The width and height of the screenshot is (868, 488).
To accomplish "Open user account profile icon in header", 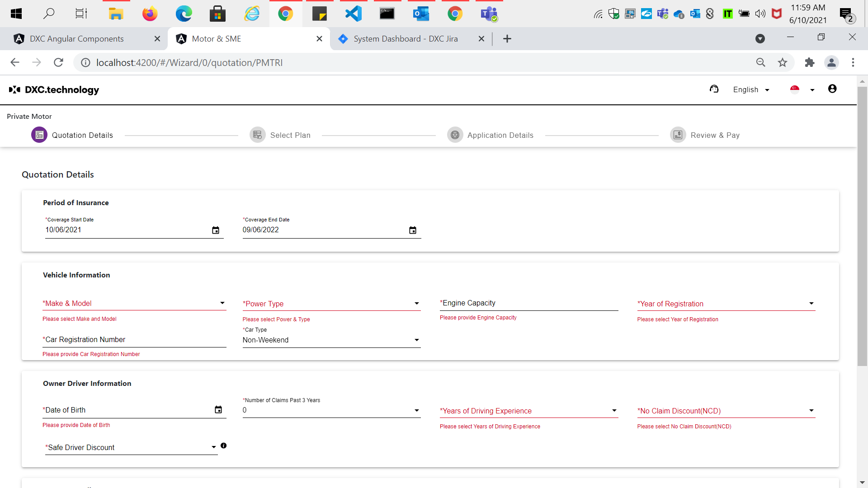I will pos(832,89).
